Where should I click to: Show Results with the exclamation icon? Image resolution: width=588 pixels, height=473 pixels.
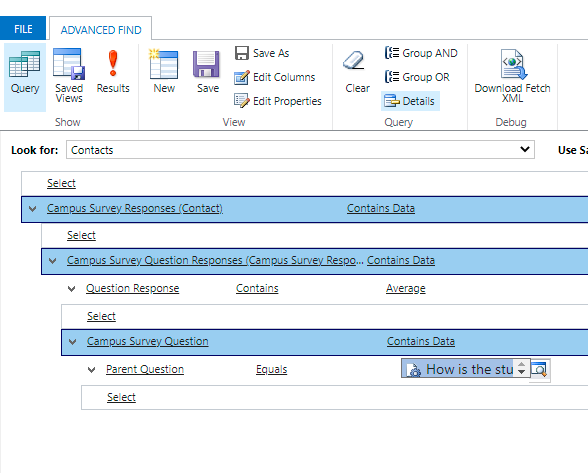pyautogui.click(x=113, y=72)
